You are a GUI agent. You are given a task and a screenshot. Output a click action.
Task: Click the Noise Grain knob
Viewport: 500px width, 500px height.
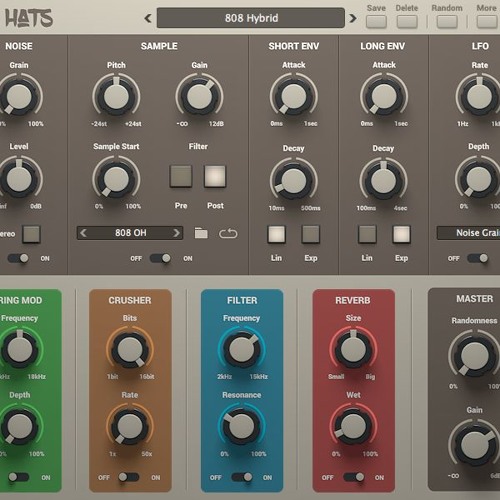[19, 97]
